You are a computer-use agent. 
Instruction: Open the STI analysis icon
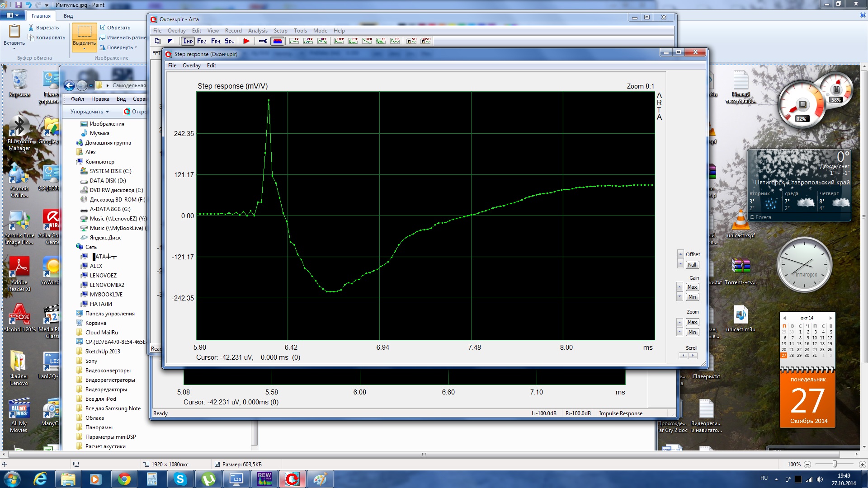pyautogui.click(x=411, y=41)
